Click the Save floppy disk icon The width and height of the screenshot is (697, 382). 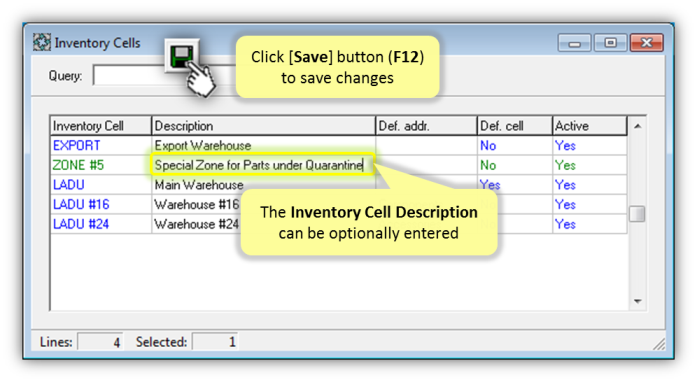click(181, 56)
